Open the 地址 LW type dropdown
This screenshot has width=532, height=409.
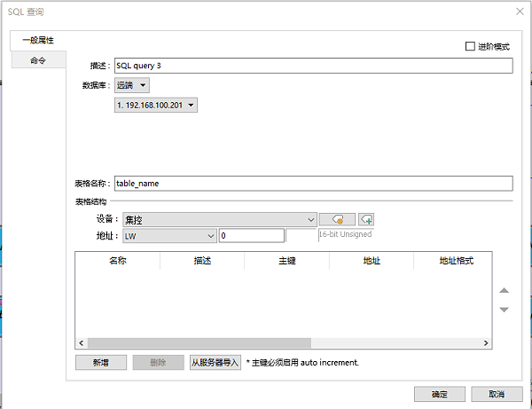(x=169, y=236)
